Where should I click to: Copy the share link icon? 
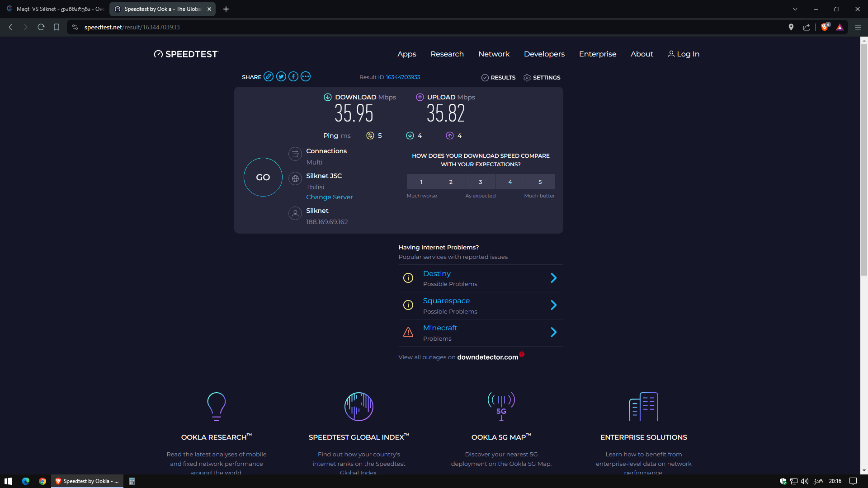(269, 76)
